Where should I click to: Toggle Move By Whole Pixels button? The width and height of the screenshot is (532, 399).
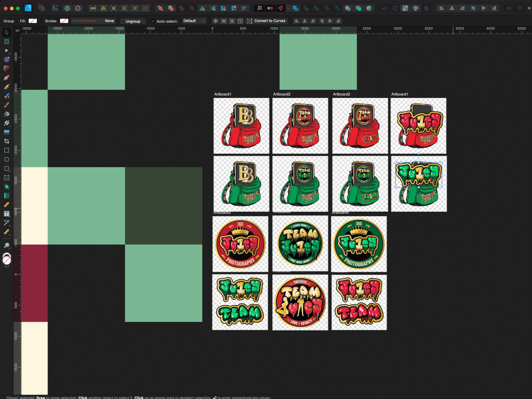pos(270,8)
